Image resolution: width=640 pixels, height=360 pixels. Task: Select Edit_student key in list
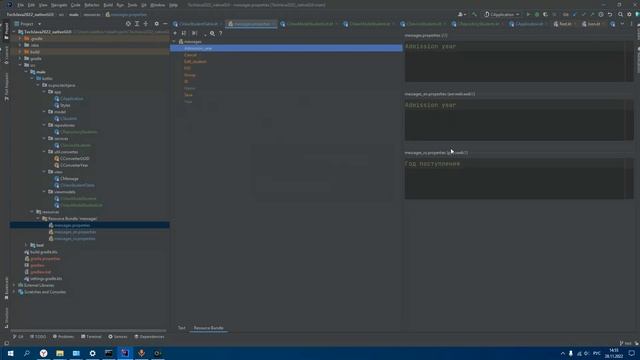[x=195, y=62]
